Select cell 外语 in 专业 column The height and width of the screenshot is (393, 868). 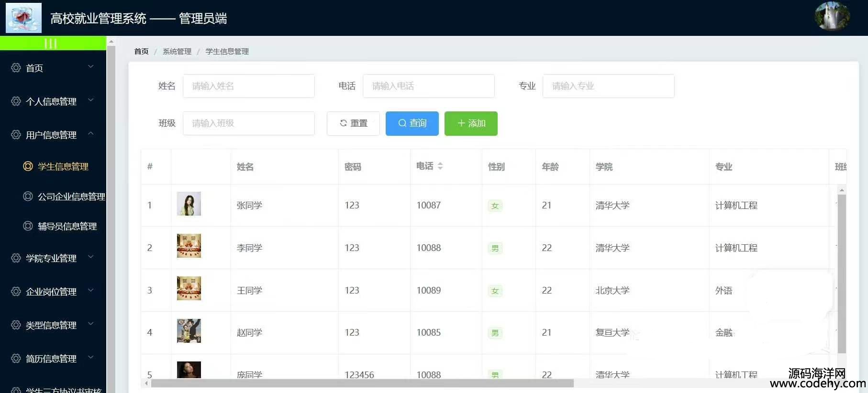[723, 290]
